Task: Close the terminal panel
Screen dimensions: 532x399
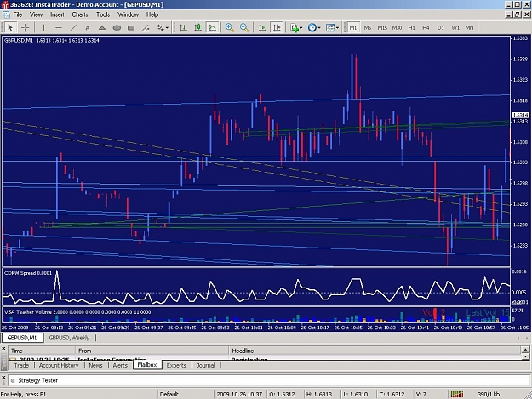Action: pyautogui.click(x=3, y=348)
